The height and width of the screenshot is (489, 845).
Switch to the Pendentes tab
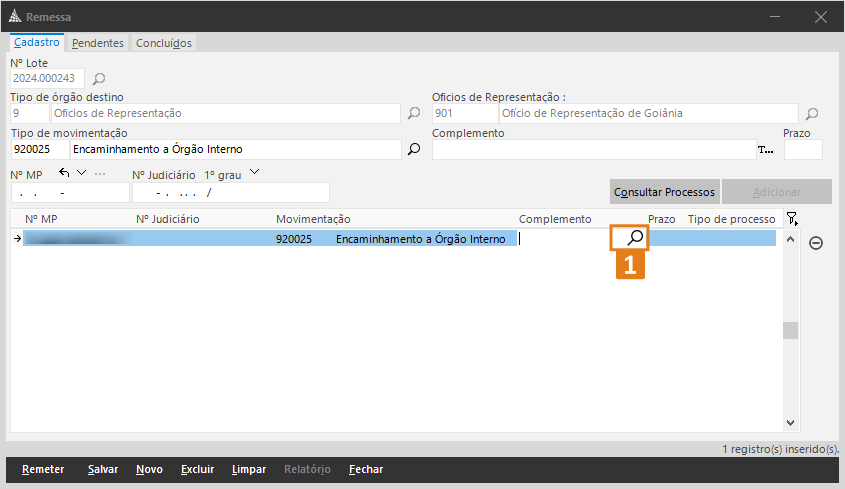(x=98, y=43)
